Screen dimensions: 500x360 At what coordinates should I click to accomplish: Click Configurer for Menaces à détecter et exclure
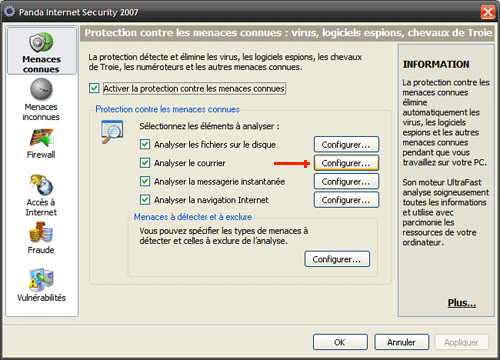point(337,259)
